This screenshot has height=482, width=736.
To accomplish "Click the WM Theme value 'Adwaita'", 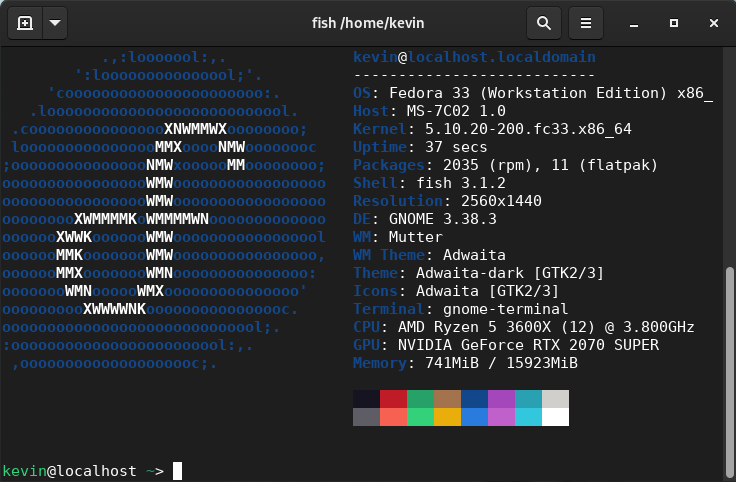I will coord(474,255).
